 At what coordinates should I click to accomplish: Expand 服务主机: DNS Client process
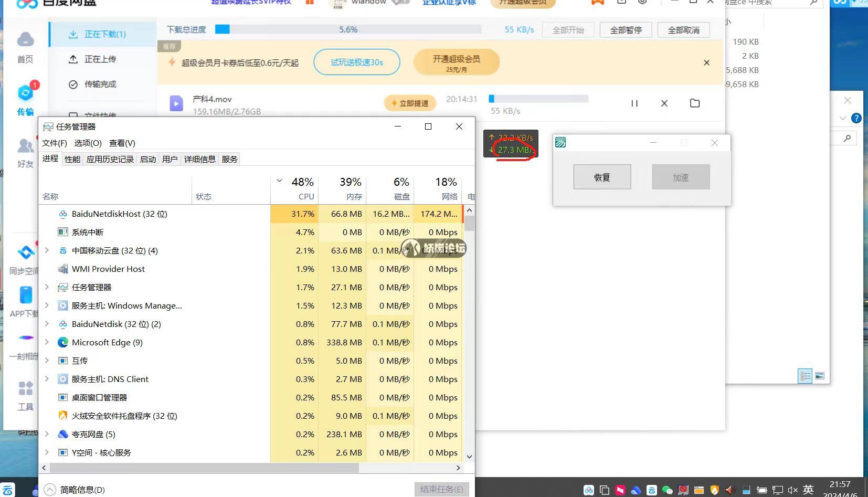[x=47, y=379]
